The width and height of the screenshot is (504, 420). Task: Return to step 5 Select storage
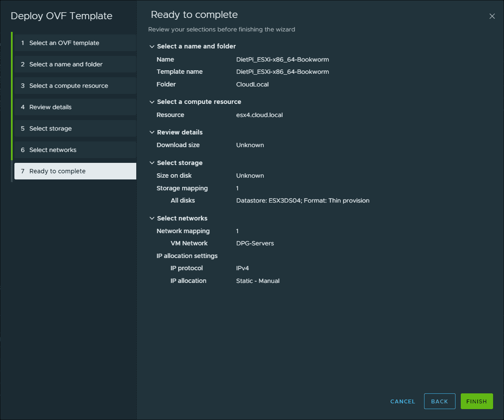point(50,128)
